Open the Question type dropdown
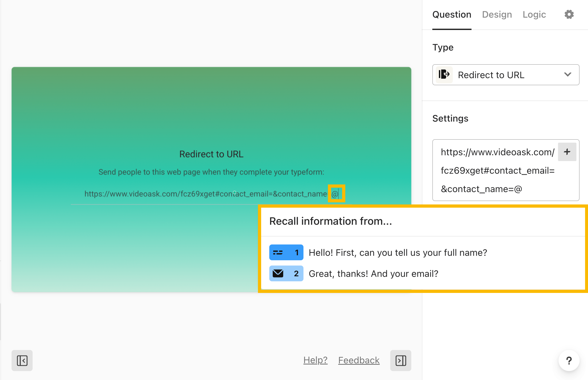Viewport: 588px width, 380px height. click(506, 75)
